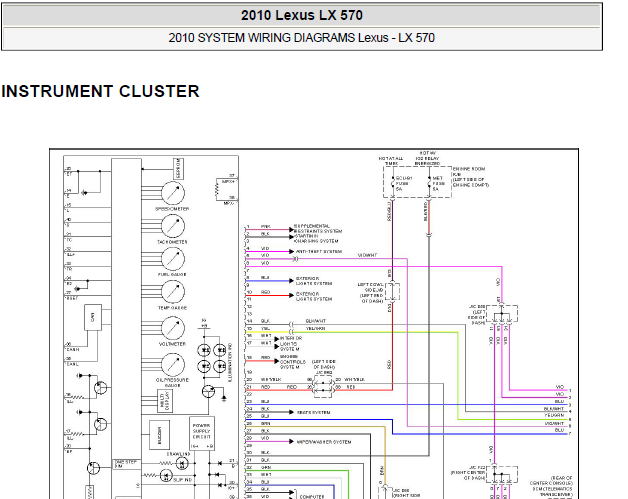Click the SEATS SYSTEM label
The image size is (628, 499).
(313, 412)
